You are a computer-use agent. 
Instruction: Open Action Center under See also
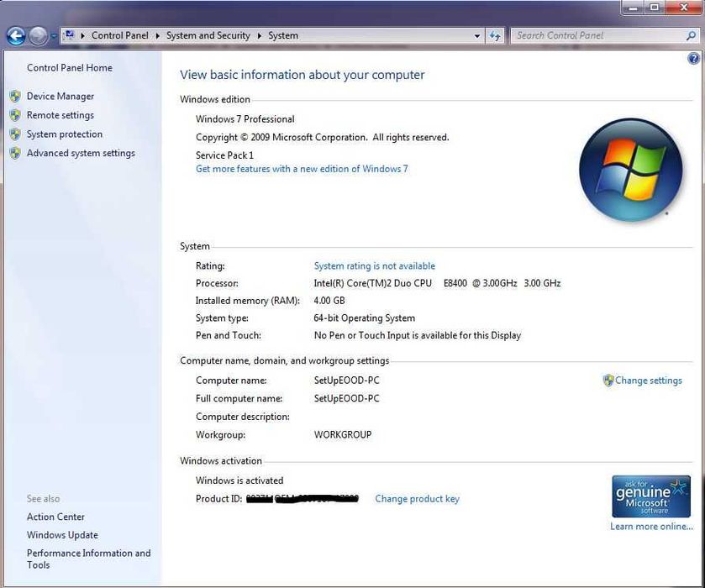point(55,517)
